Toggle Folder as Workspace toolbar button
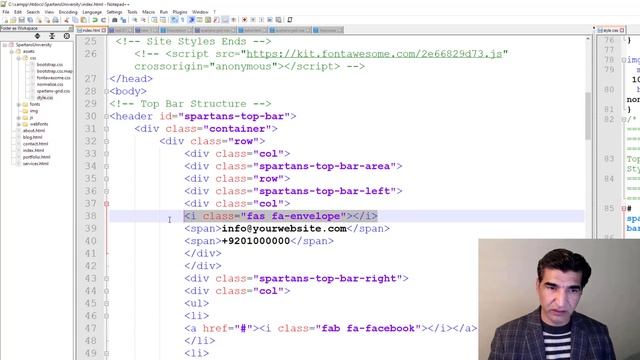 (x=225, y=20)
